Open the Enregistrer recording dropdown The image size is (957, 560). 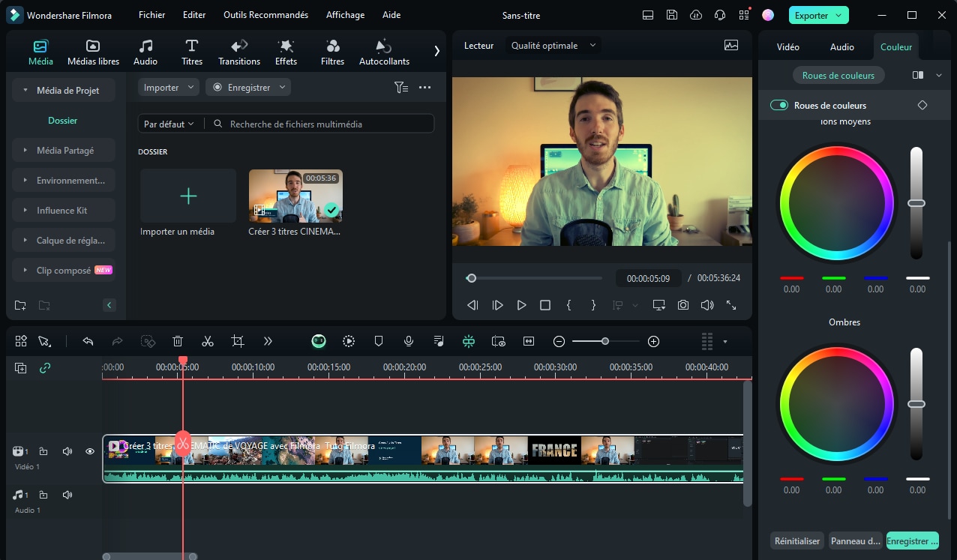click(x=248, y=88)
